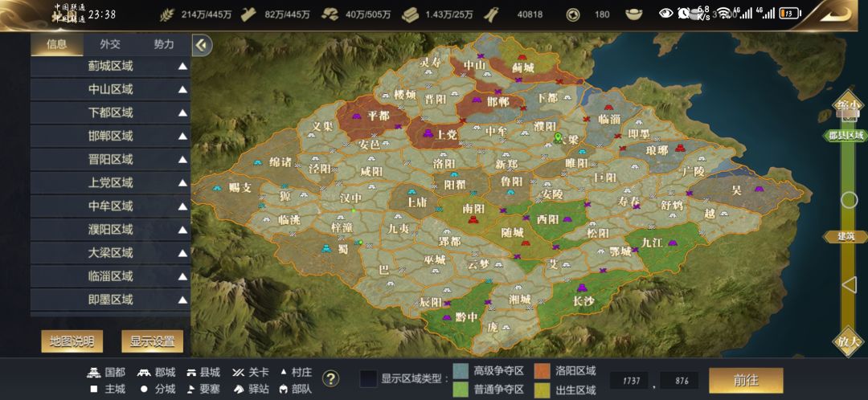Click the 缩小 zoom-out button
The width and height of the screenshot is (868, 400).
[848, 104]
